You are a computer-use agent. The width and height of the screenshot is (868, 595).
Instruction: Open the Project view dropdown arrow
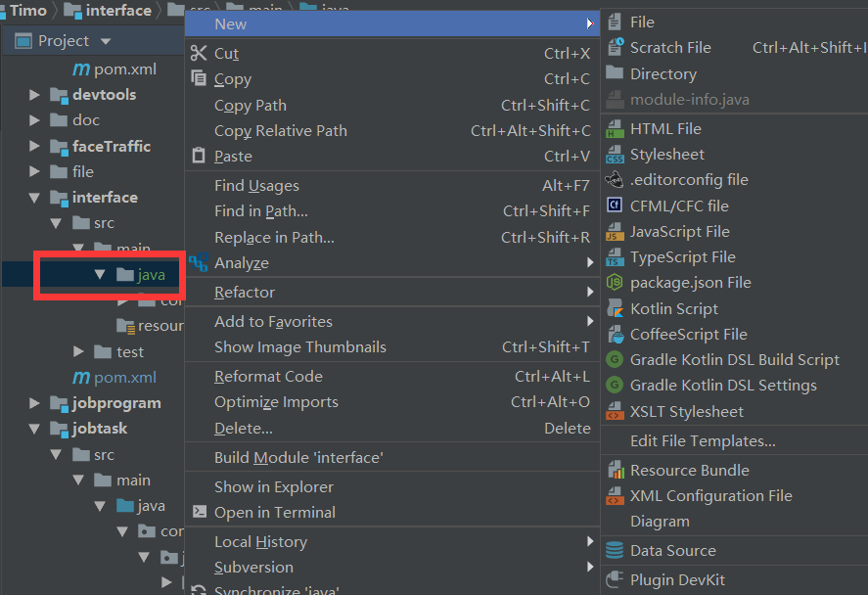coord(106,41)
